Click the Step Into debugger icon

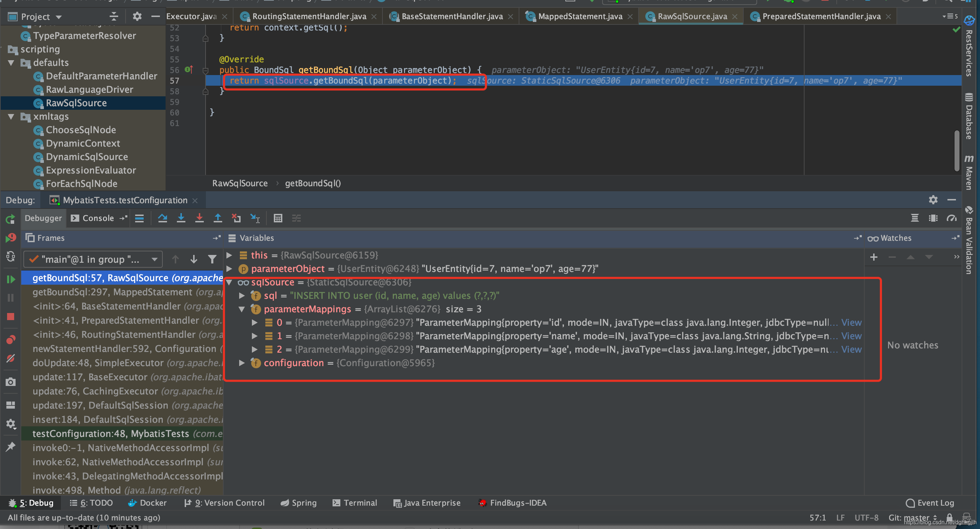click(x=181, y=218)
